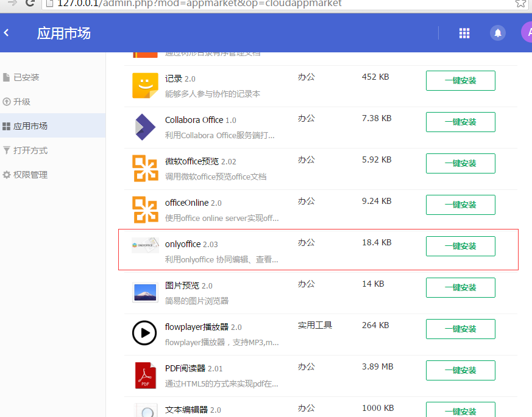The image size is (532, 417).
Task: Click the Collabora Office 1.0 app name
Action: click(x=200, y=120)
